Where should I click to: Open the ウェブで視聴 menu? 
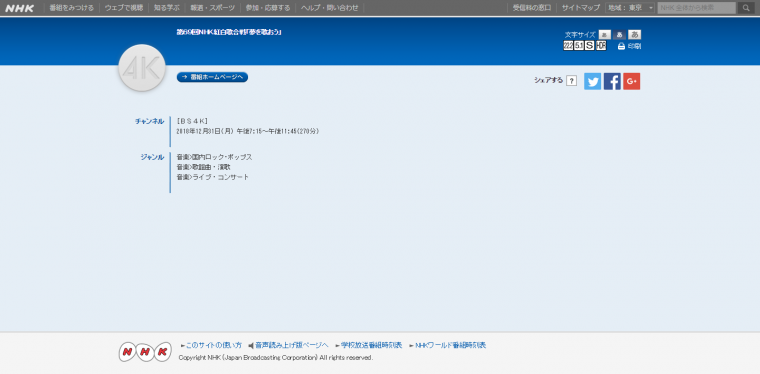tap(124, 8)
